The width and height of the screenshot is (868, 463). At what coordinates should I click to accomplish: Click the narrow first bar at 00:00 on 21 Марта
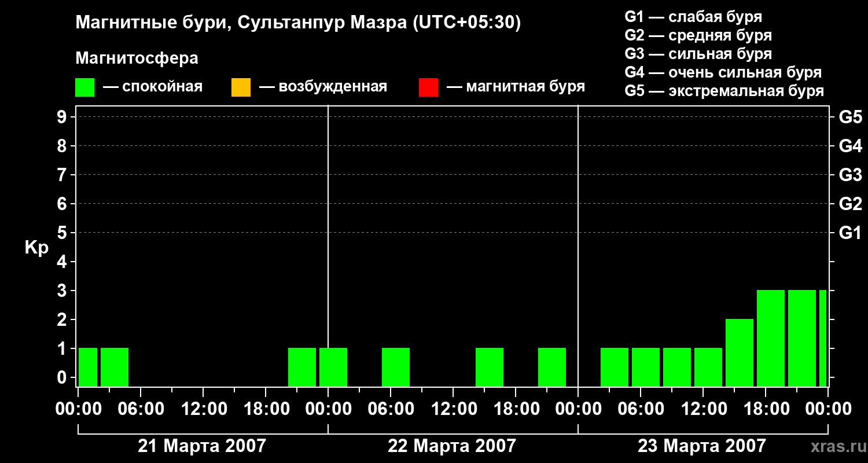click(x=88, y=367)
